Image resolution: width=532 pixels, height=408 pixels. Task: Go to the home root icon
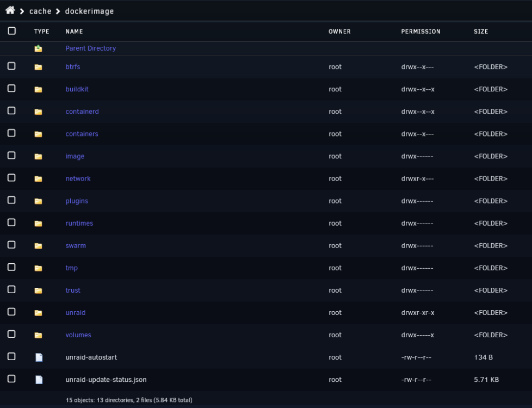(10, 10)
